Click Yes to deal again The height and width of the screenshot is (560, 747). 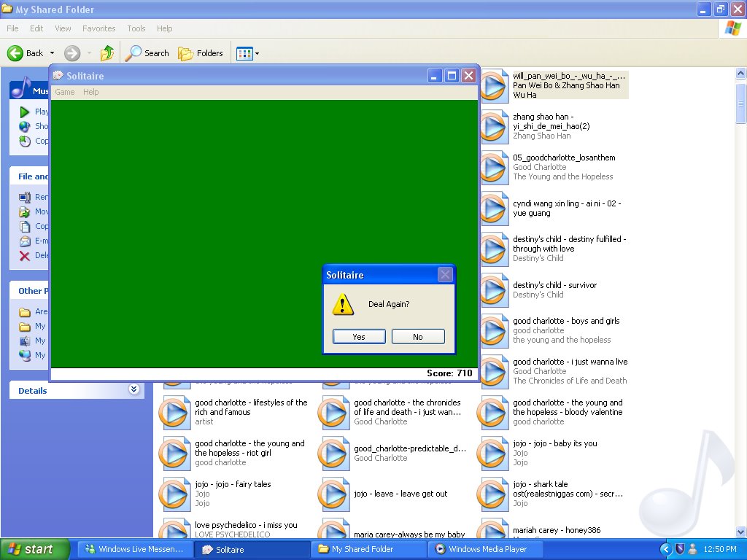[359, 337]
